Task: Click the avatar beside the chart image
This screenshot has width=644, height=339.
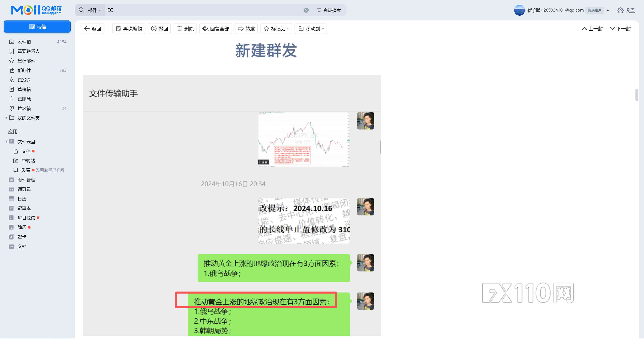Action: [365, 121]
